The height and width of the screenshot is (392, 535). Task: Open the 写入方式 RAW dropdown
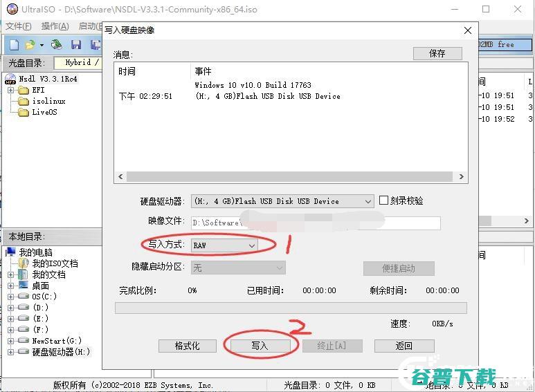[224, 245]
